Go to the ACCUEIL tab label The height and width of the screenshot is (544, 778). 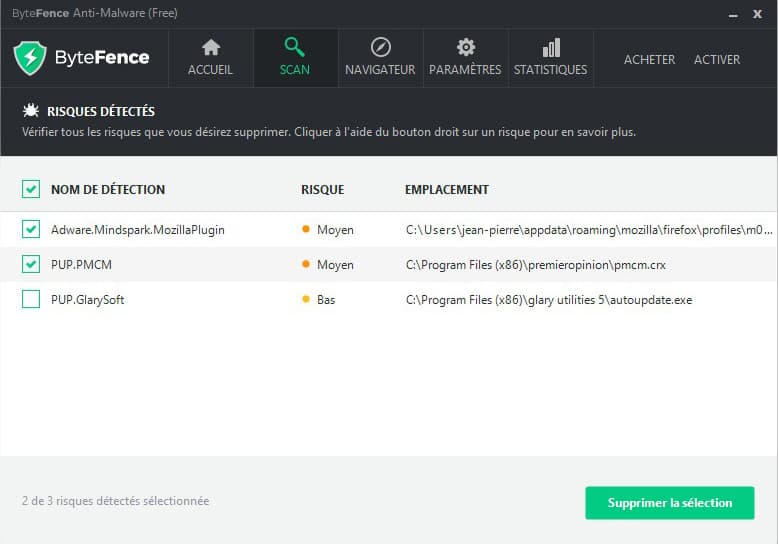click(x=210, y=69)
